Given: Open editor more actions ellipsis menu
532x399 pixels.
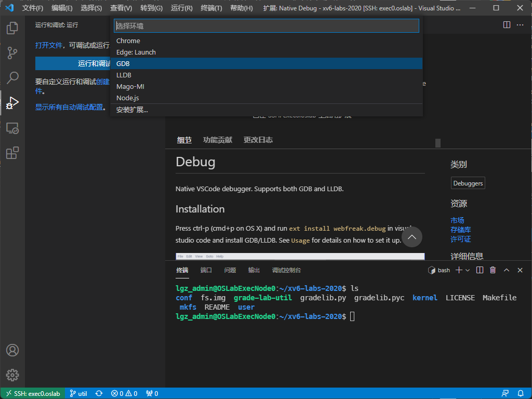Looking at the screenshot, I should coord(520,25).
